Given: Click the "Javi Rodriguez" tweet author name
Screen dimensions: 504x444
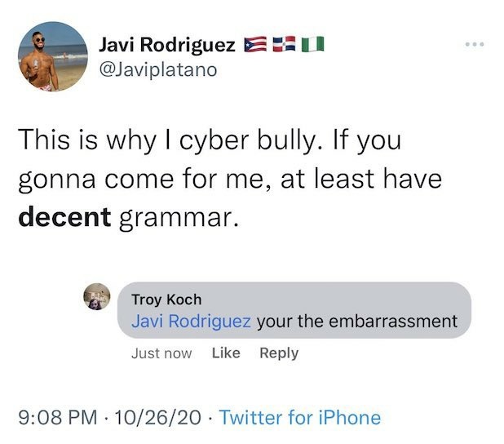Looking at the screenshot, I should pos(167,45).
